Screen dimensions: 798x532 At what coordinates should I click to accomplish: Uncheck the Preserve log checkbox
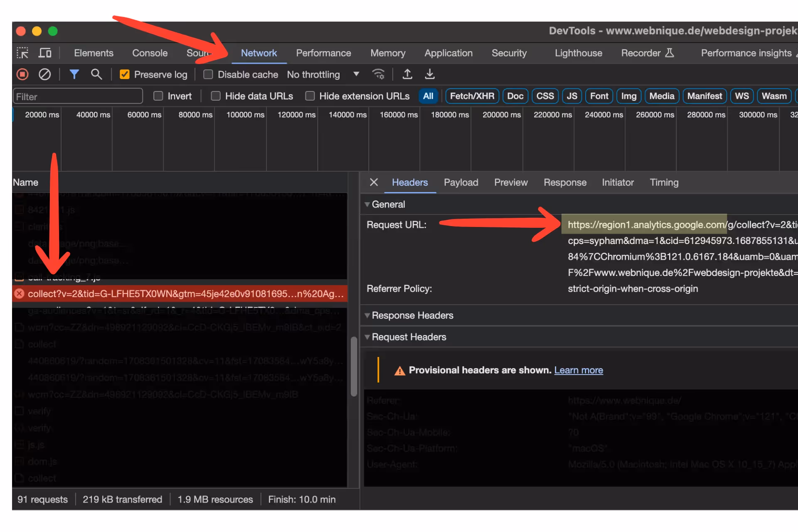125,74
